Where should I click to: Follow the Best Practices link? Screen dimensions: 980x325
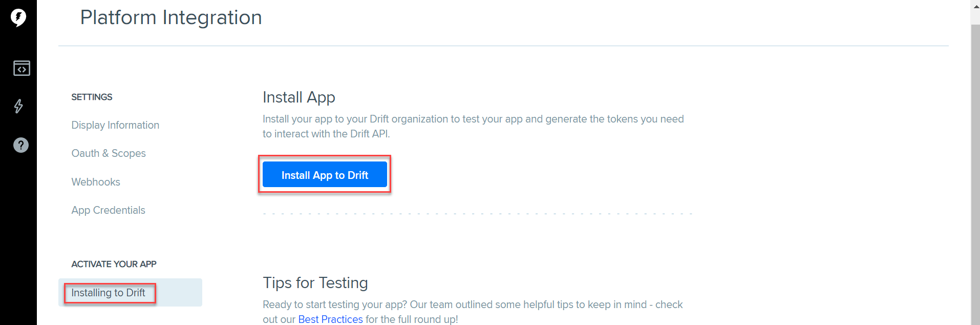(330, 319)
